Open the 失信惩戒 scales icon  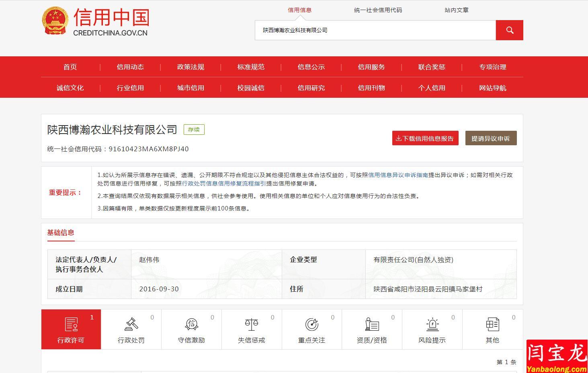(x=252, y=324)
